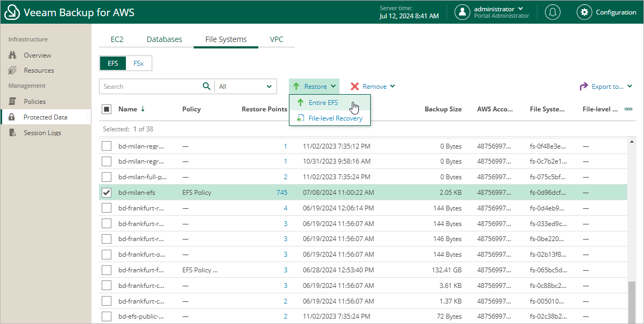Viewport: 644px width, 324px height.
Task: Choose File-level Recovery menu item
Action: 330,118
